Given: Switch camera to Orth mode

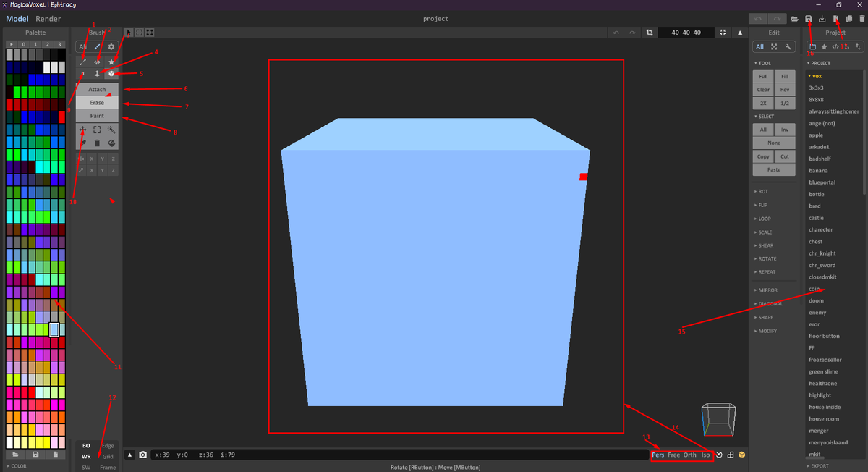Looking at the screenshot, I should click(x=690, y=455).
